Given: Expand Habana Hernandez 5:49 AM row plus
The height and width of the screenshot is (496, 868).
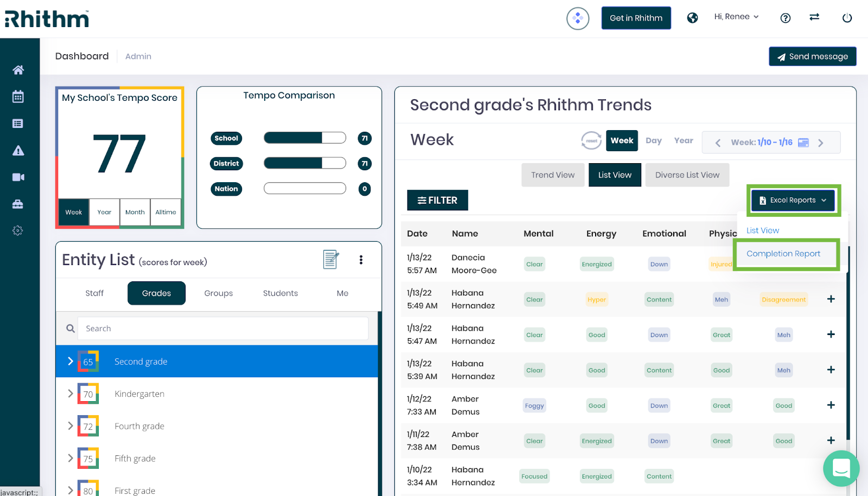Looking at the screenshot, I should [831, 299].
